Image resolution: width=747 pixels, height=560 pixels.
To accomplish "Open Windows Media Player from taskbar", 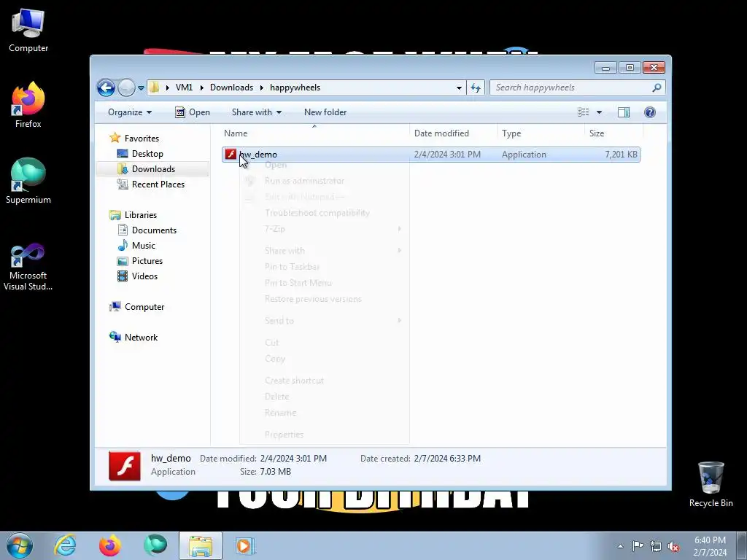I will tap(245, 545).
